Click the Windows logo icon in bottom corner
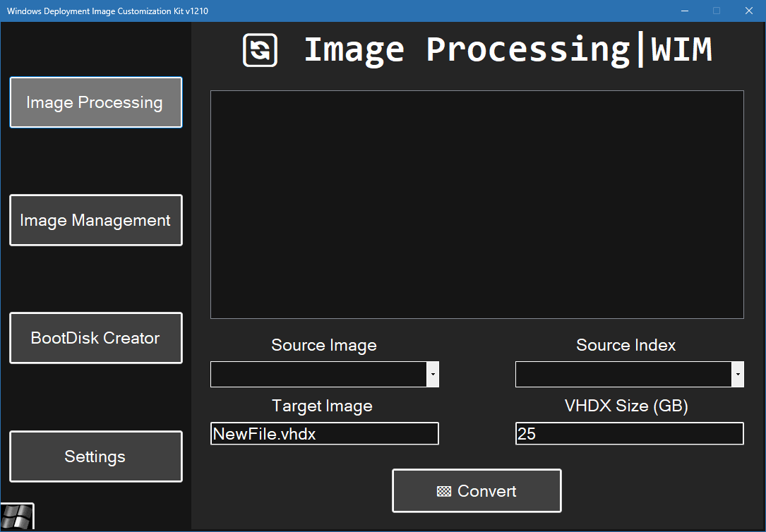This screenshot has width=766, height=532. (17, 518)
